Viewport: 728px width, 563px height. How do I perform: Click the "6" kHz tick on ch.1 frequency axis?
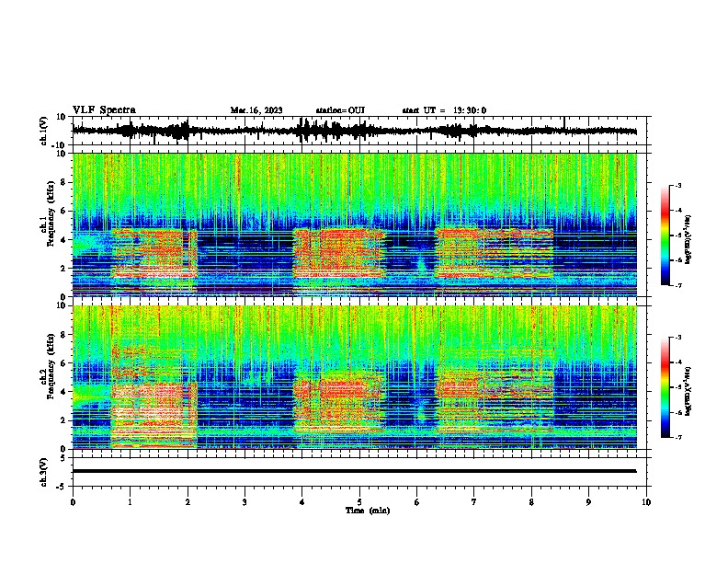tap(64, 211)
